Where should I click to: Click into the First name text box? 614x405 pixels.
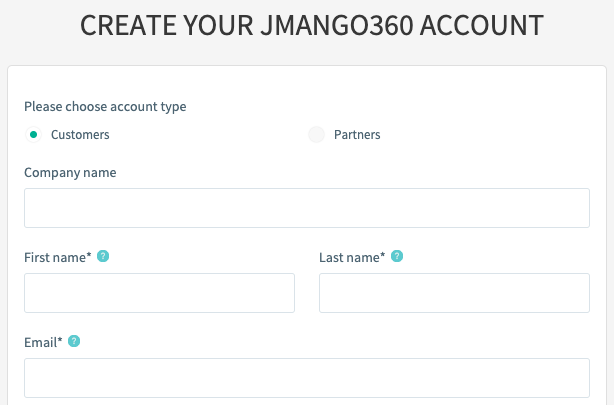(x=159, y=293)
